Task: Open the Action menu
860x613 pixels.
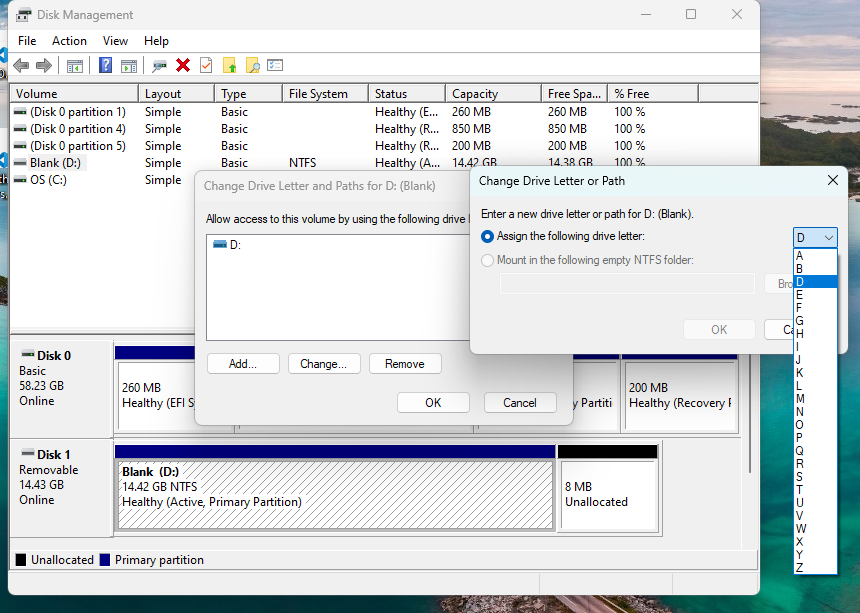Action: (x=69, y=41)
